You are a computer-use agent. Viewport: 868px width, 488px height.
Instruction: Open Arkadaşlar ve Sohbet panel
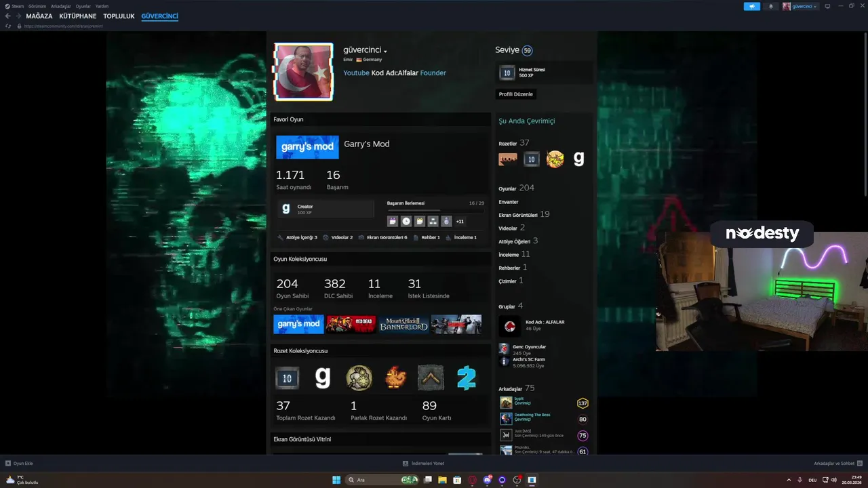[838, 464]
